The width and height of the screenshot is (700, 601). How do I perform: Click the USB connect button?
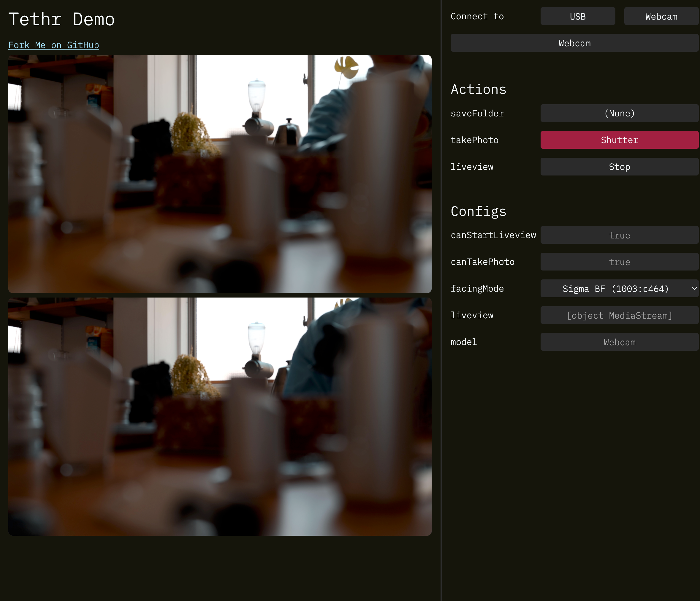[x=577, y=16]
